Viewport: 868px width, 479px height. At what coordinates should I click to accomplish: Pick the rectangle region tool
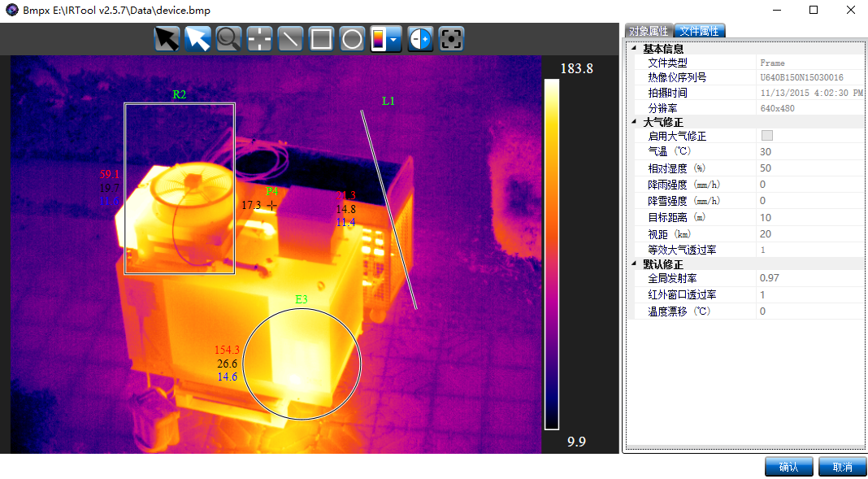[x=321, y=39]
